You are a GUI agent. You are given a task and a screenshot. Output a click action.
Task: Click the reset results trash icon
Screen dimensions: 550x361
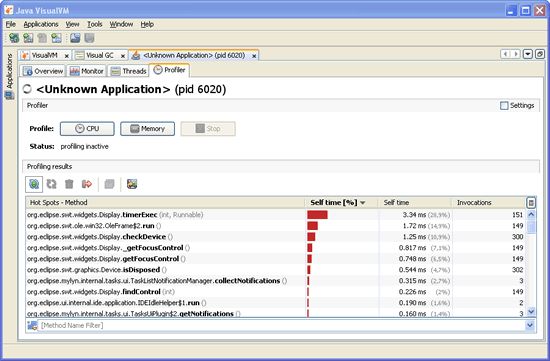coord(69,184)
